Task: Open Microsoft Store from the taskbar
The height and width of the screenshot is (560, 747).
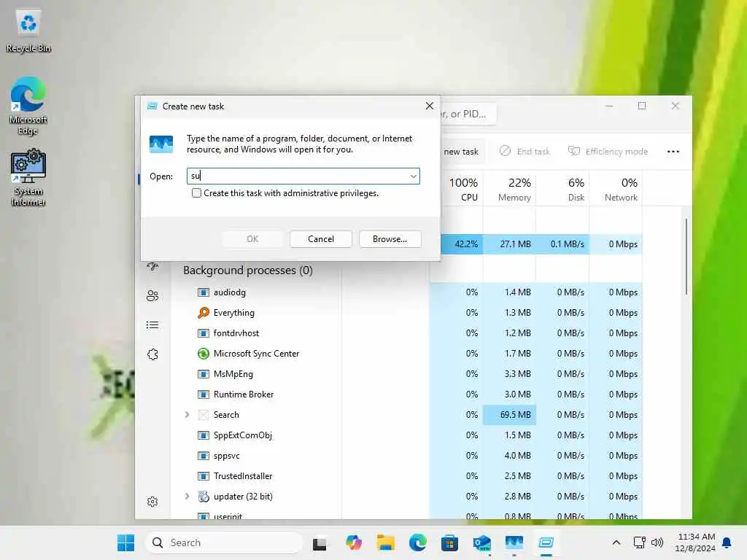Action: click(x=449, y=542)
